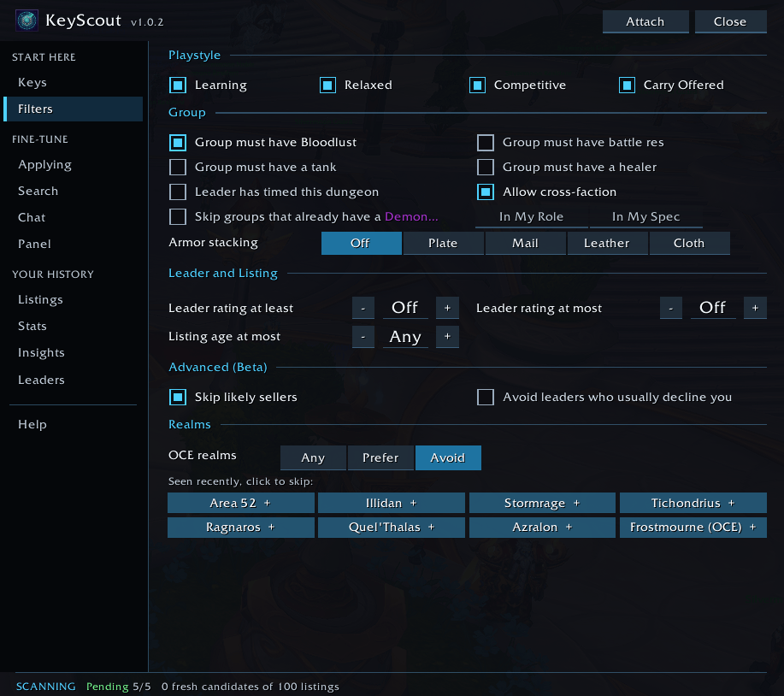Check Skip groups that already have a Demon
The image size is (784, 696).
point(178,217)
